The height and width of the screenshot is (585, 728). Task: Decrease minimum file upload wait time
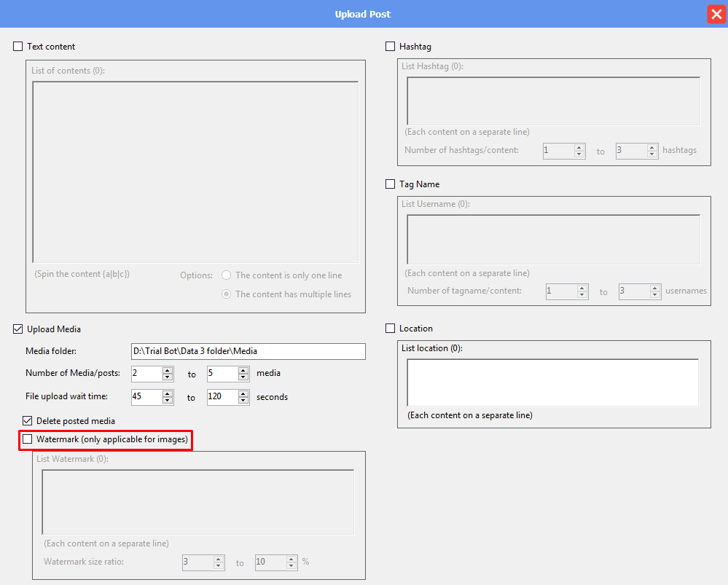pos(168,401)
